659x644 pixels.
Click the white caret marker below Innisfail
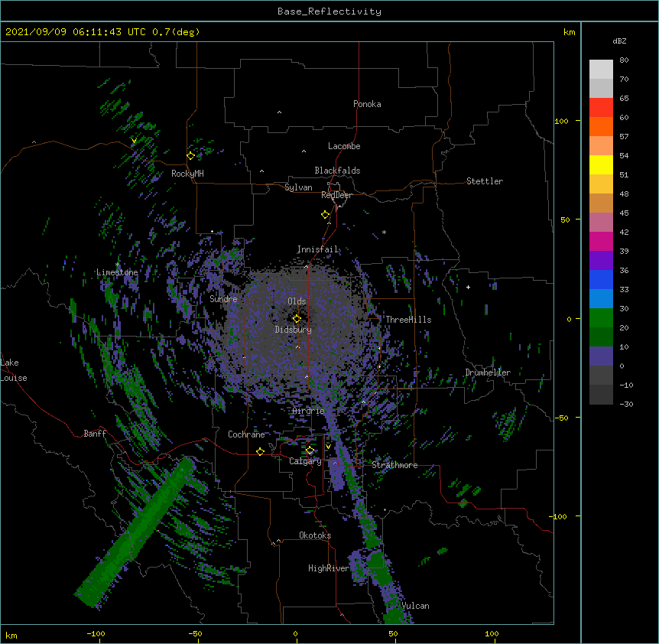(x=306, y=267)
